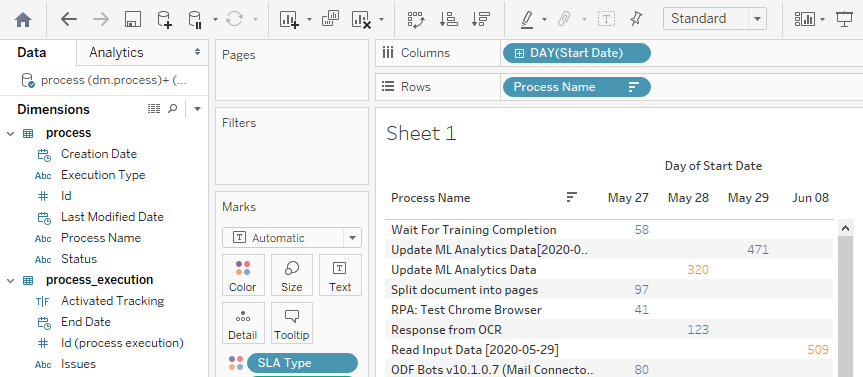The height and width of the screenshot is (377, 863).
Task: Collapse the process table
Action: point(10,133)
